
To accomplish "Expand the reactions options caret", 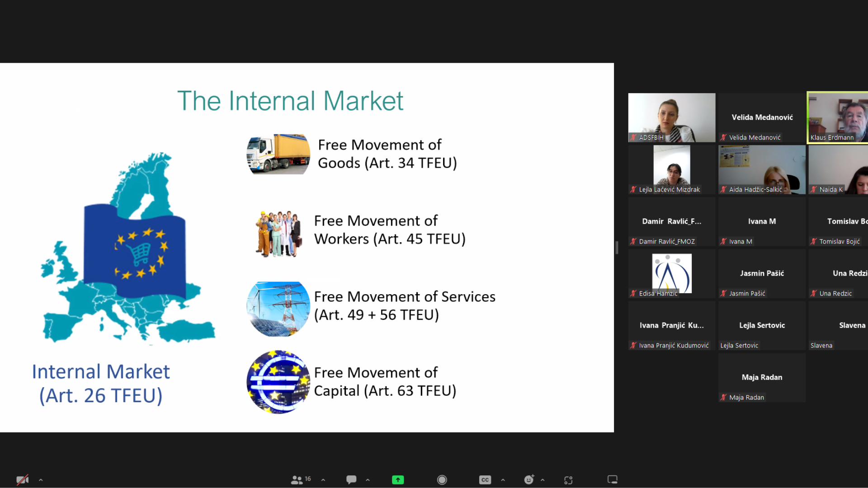I will pos(542,480).
